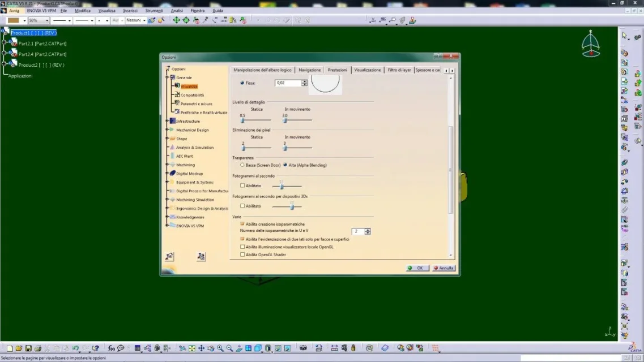Screen dimensions: 644x362
Task: Select Parametri e misure in options tree
Action: (x=197, y=104)
